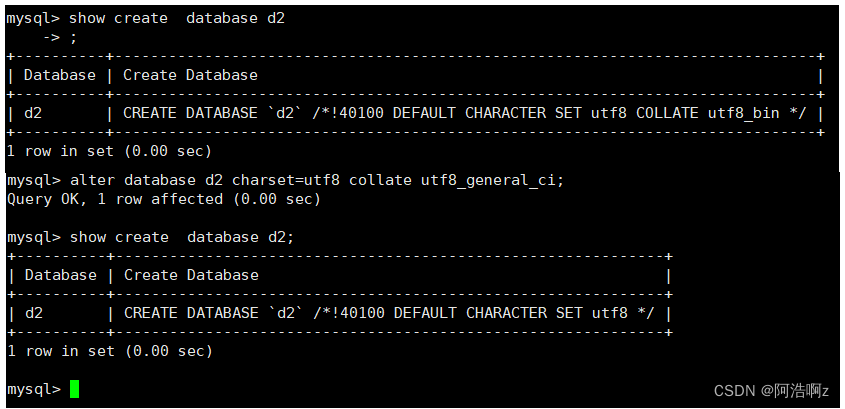This screenshot has width=845, height=409.
Task: Click the topmost "show create database d2" command
Action: [x=177, y=18]
